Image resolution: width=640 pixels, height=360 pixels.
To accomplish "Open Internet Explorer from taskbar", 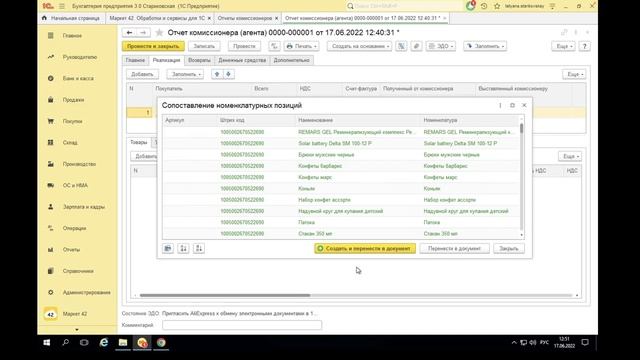I will [x=104, y=343].
